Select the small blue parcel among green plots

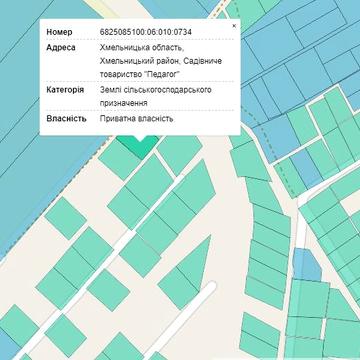[306, 265]
